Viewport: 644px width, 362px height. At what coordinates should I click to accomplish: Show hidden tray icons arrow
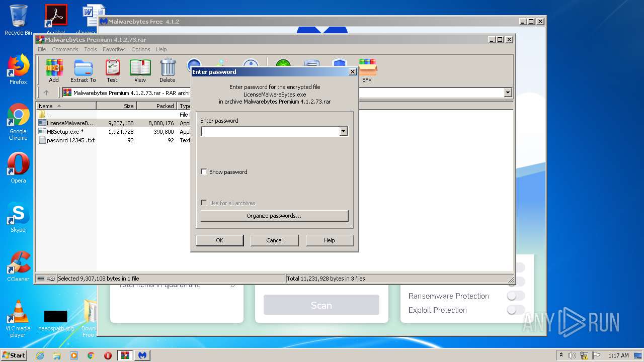tap(561, 355)
